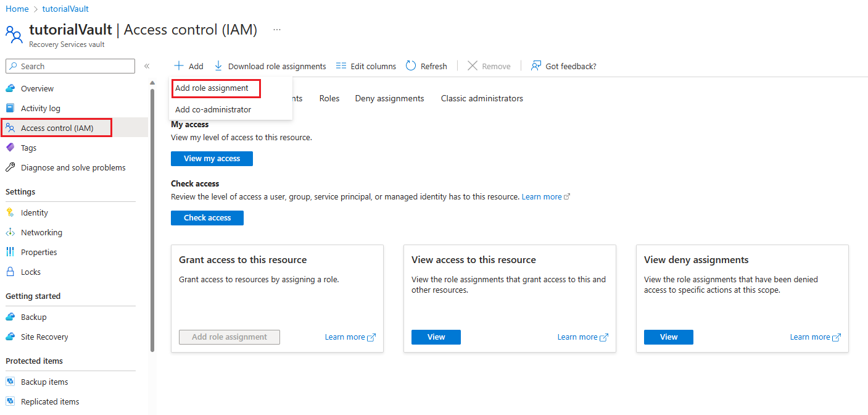This screenshot has height=415, width=868.
Task: Click the Overview cloud icon in sidebar
Action: 10,88
